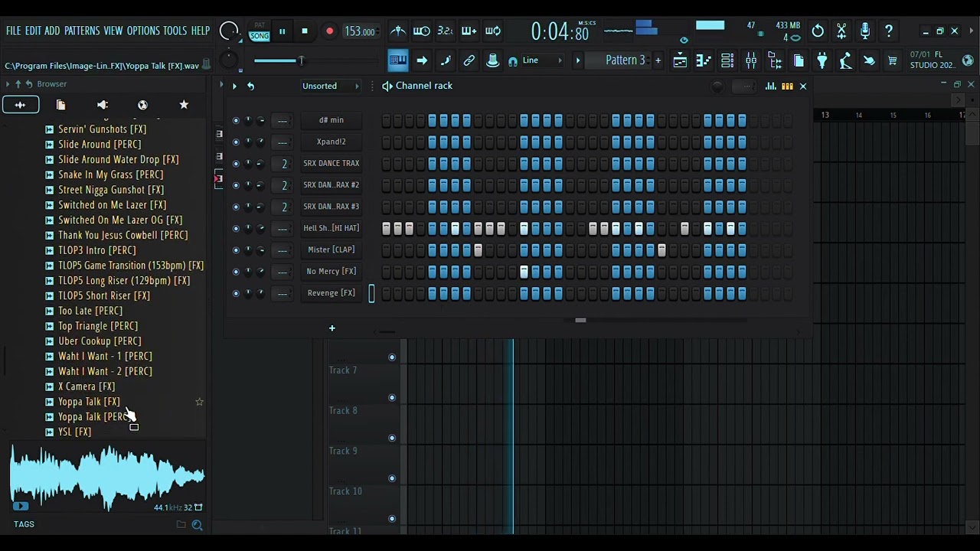Screen dimensions: 980x551
Task: Click the SRX DAN..RAX #3 channel button
Action: pos(332,207)
